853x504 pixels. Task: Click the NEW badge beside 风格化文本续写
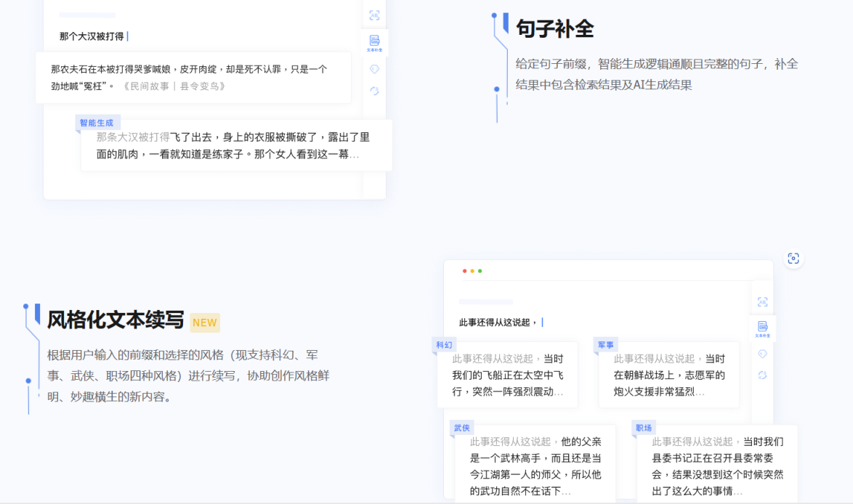point(205,322)
